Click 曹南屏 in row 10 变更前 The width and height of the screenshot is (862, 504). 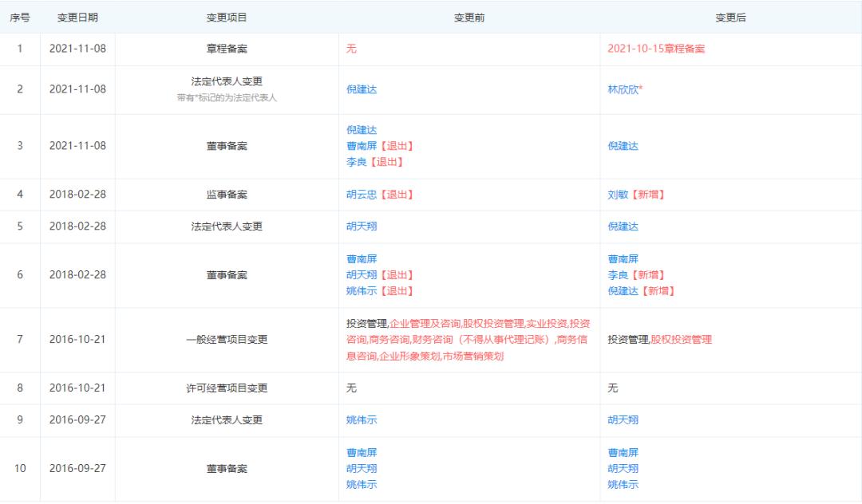coord(360,452)
